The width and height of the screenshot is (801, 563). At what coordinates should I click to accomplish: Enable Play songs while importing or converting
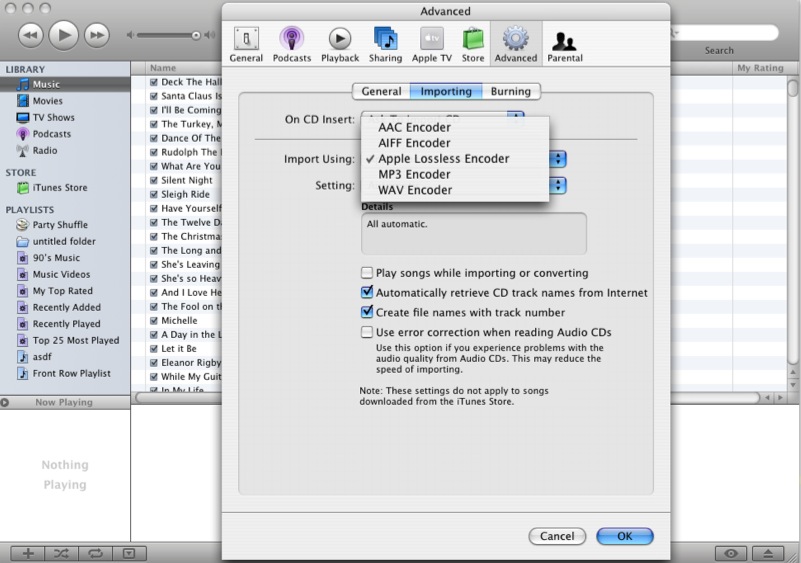367,273
